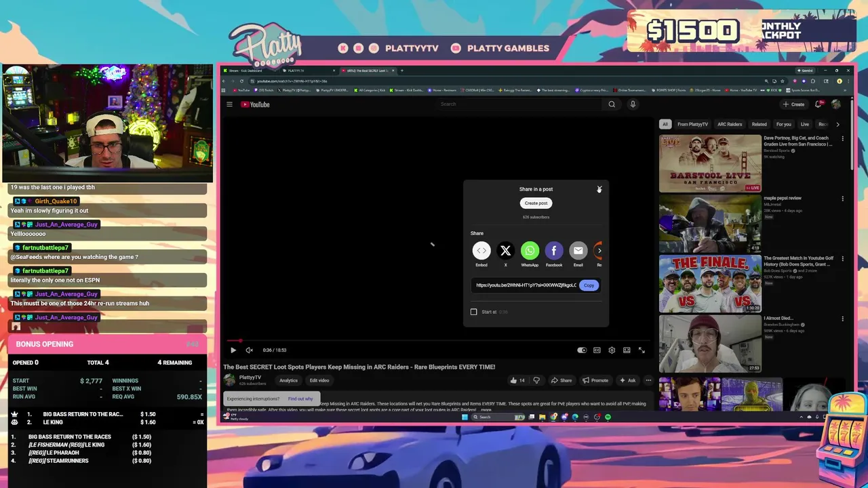Screen dimensions: 868x488
Task: Select the From PlattyyTV chip
Action: [692, 124]
